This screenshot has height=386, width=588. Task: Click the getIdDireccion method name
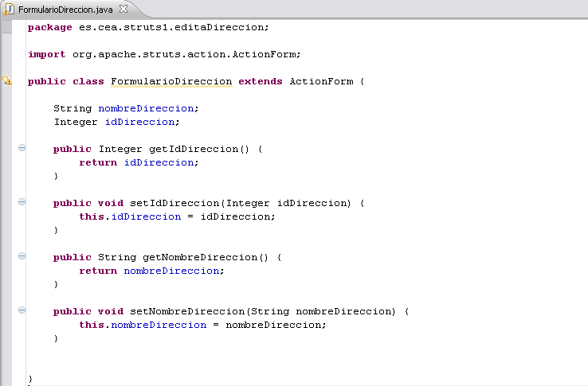tap(194, 149)
